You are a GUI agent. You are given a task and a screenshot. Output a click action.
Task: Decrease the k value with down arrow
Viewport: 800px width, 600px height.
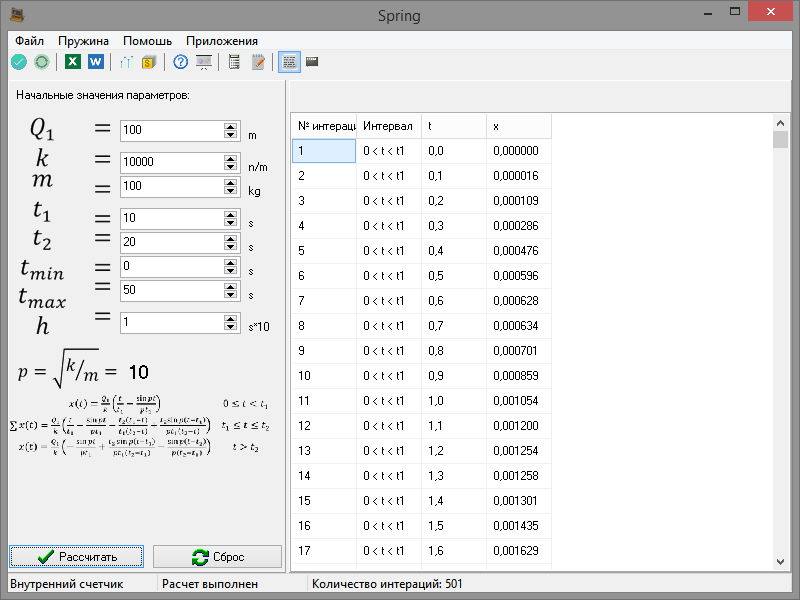(231, 166)
